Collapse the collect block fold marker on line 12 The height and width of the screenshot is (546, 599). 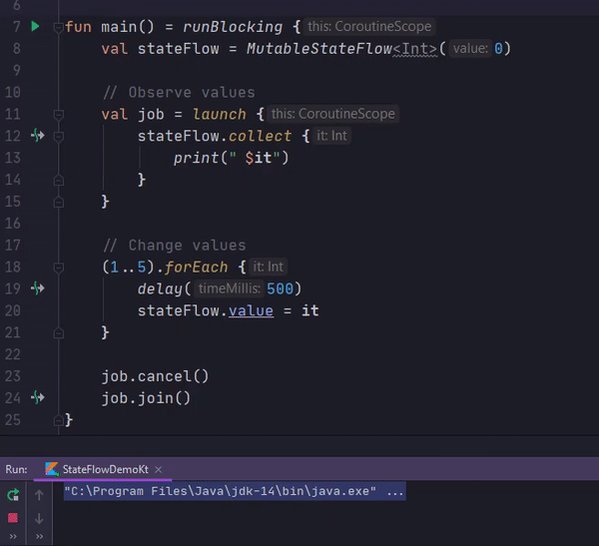(58, 136)
